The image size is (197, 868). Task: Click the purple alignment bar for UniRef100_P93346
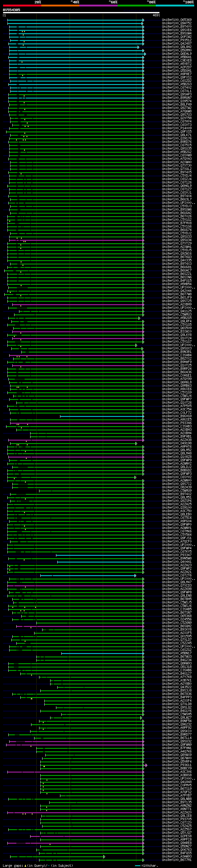(77, 423)
